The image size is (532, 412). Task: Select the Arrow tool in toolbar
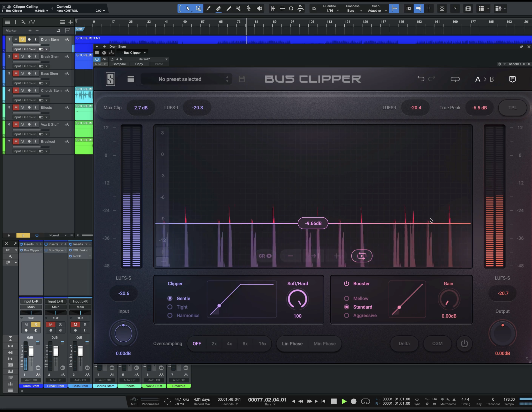tap(188, 9)
